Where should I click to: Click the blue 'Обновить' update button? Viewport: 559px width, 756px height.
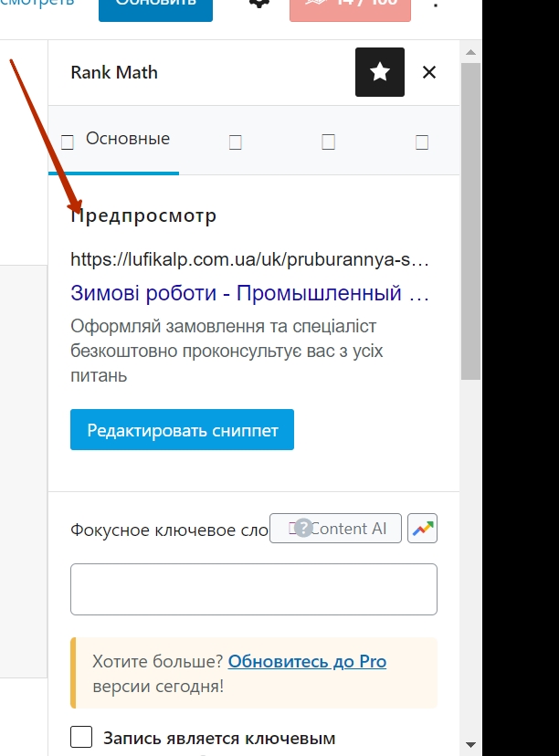155,5
